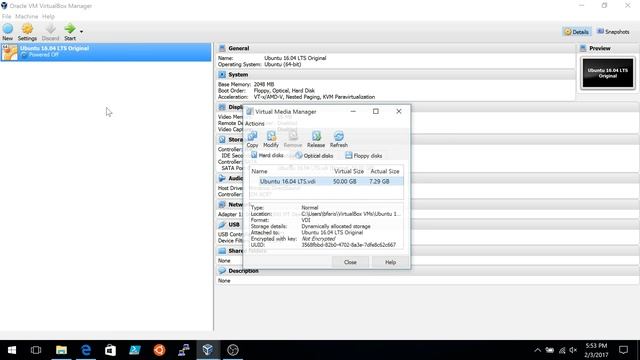640x360 pixels.
Task: Open the Actions menu in Media Manager
Action: 255,123
